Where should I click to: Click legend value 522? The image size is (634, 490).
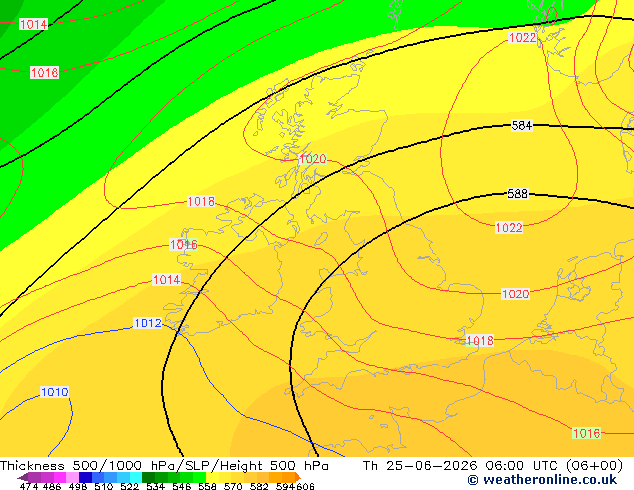tap(129, 486)
